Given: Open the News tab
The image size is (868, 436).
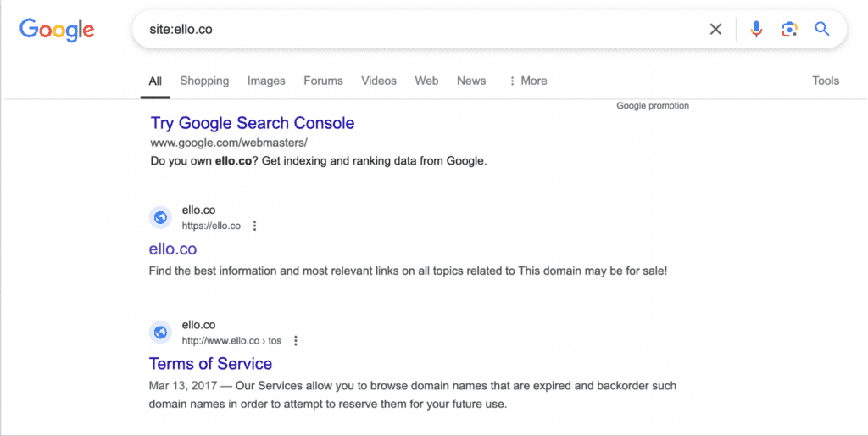Looking at the screenshot, I should click(x=471, y=81).
